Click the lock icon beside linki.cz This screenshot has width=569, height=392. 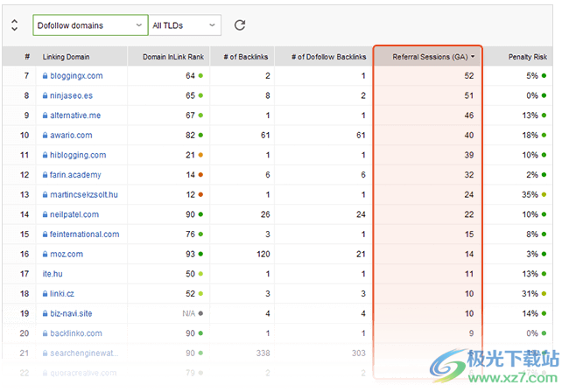(x=45, y=294)
